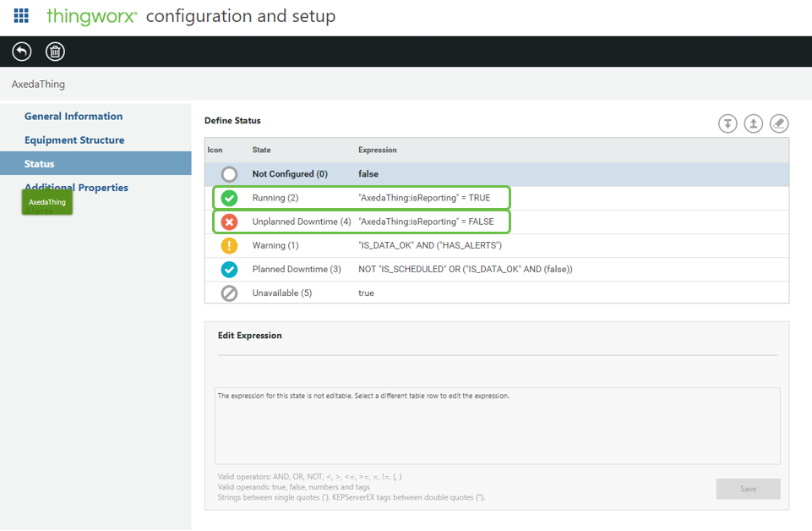Viewport: 812px width, 531px height.
Task: Select the Unplanned Downtime (4) state
Action: [x=302, y=222]
